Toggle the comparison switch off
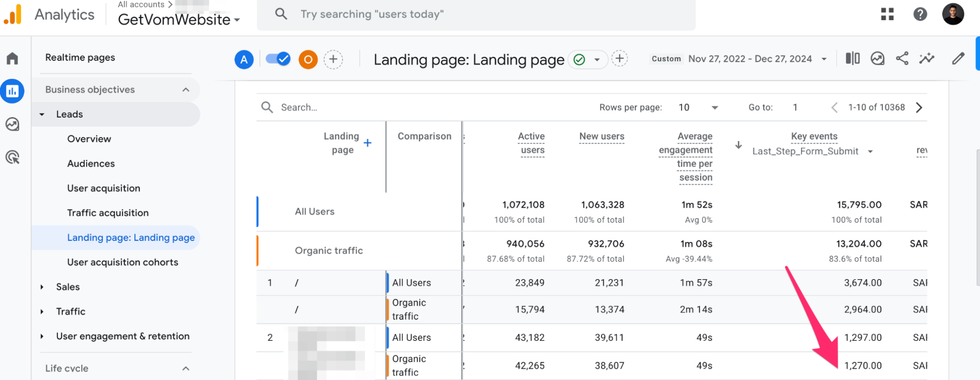Screen dimensions: 980x380 (x=278, y=59)
